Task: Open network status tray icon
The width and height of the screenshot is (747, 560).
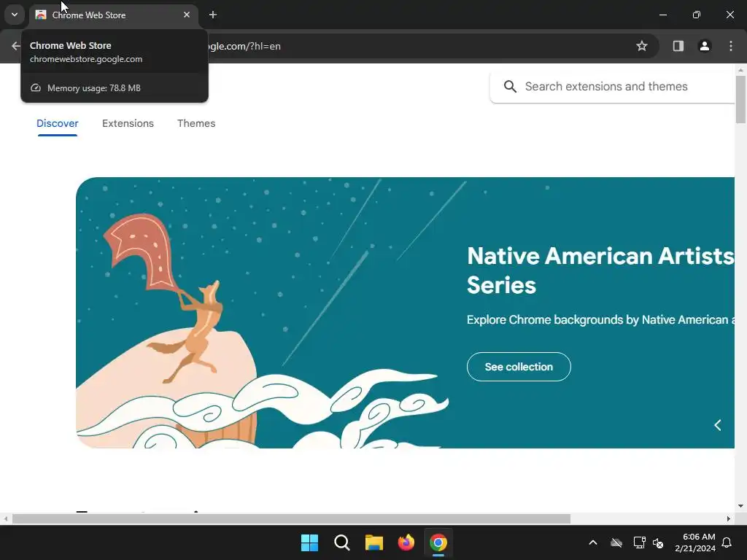Action: click(639, 542)
